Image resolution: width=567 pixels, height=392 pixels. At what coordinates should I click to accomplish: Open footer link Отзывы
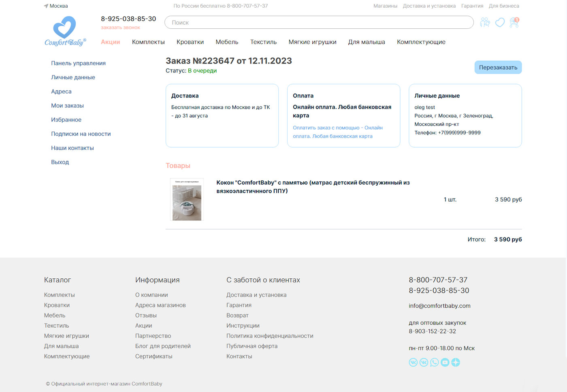pos(146,315)
